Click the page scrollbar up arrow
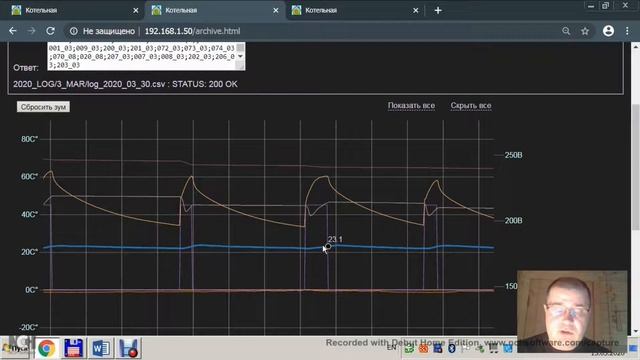Screen dimensions: 640x360 coord(636,47)
